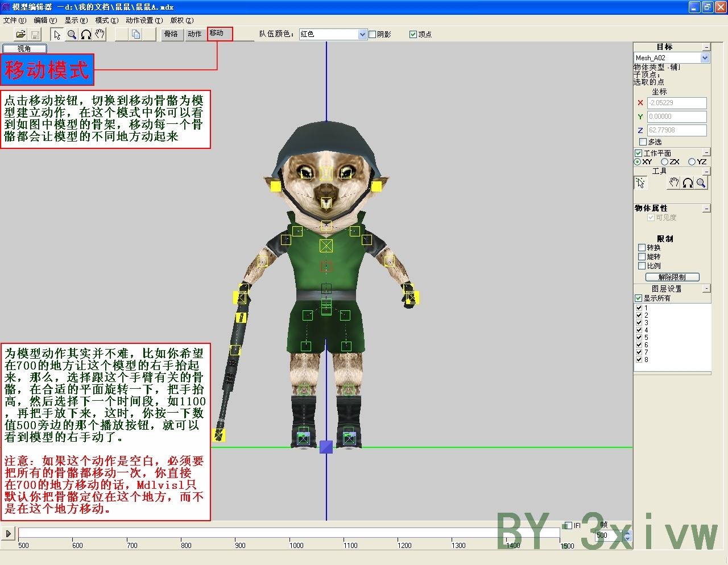
Task: Open the 模式 menu
Action: coord(107,20)
